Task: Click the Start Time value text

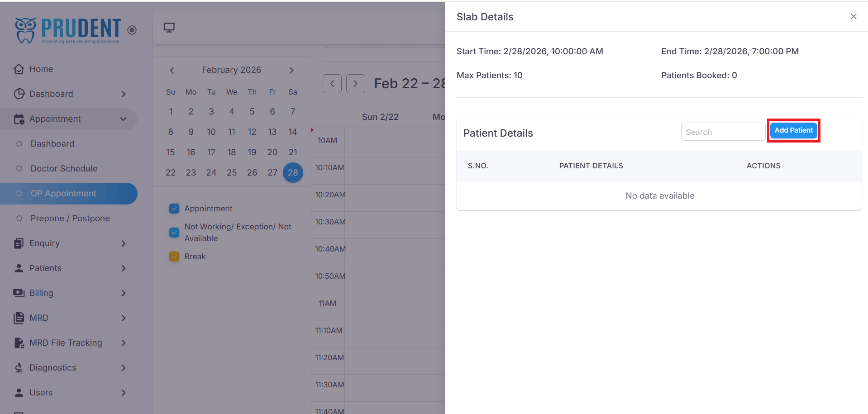Action: click(553, 51)
